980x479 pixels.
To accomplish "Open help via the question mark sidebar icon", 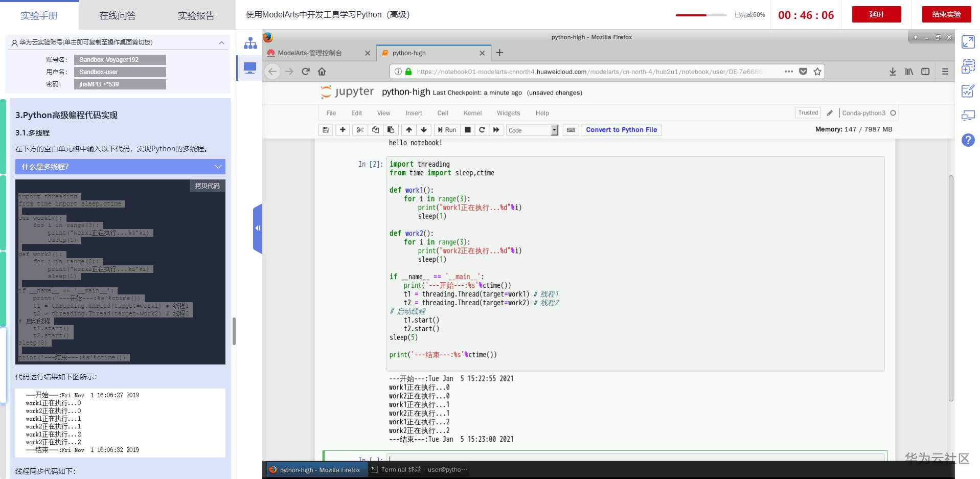I will (967, 140).
